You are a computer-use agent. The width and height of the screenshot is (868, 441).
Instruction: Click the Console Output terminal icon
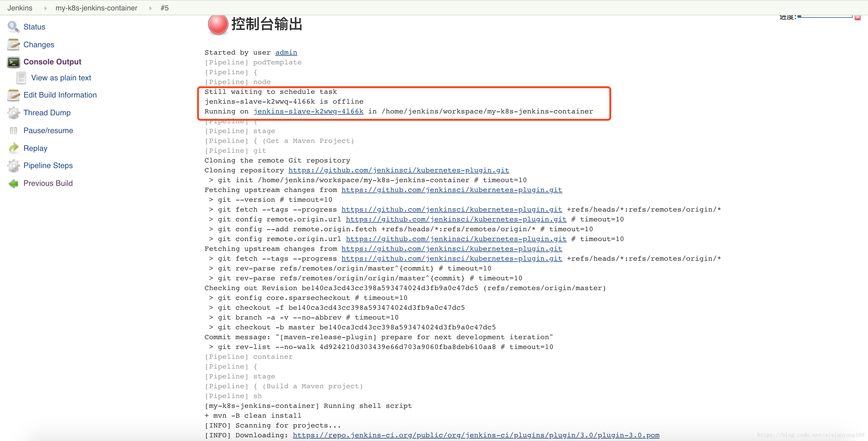coord(13,62)
